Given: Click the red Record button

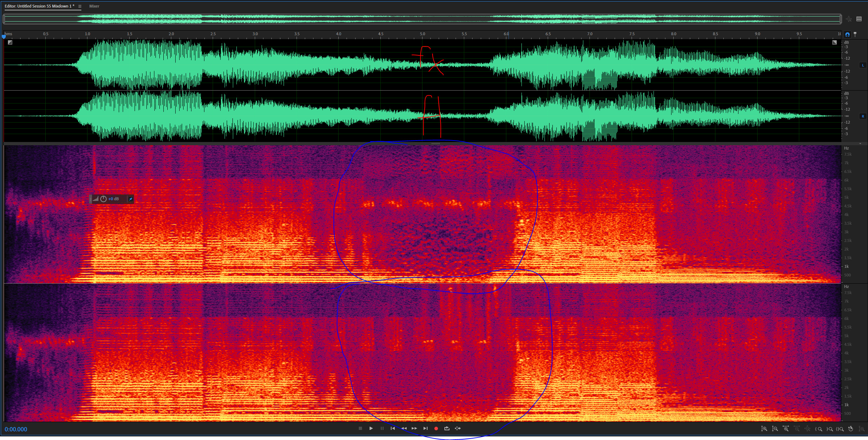Looking at the screenshot, I should tap(436, 428).
